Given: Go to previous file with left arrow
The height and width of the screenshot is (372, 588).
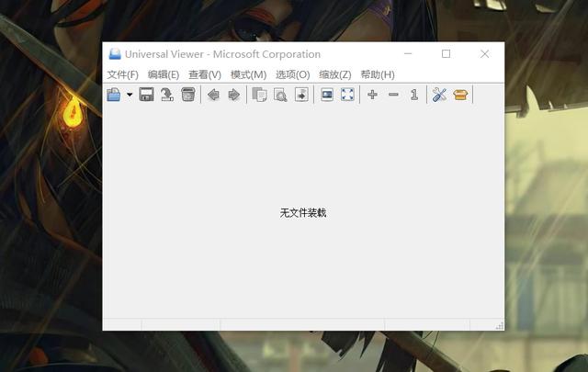Looking at the screenshot, I should tap(213, 95).
